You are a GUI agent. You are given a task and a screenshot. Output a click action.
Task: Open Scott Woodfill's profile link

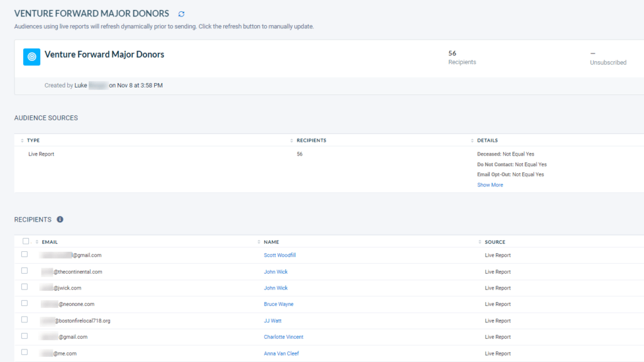[280, 255]
